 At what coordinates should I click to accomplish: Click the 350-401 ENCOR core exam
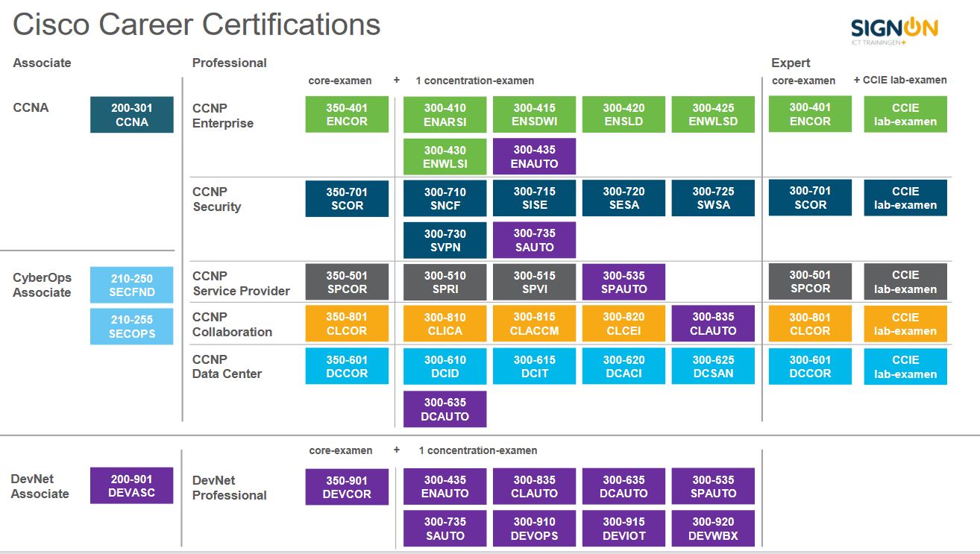(x=347, y=113)
